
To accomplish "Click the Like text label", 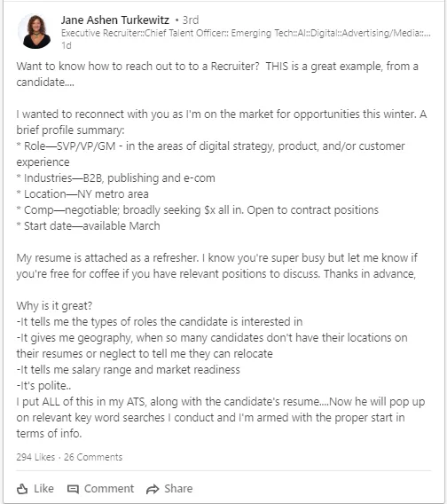I will [44, 489].
